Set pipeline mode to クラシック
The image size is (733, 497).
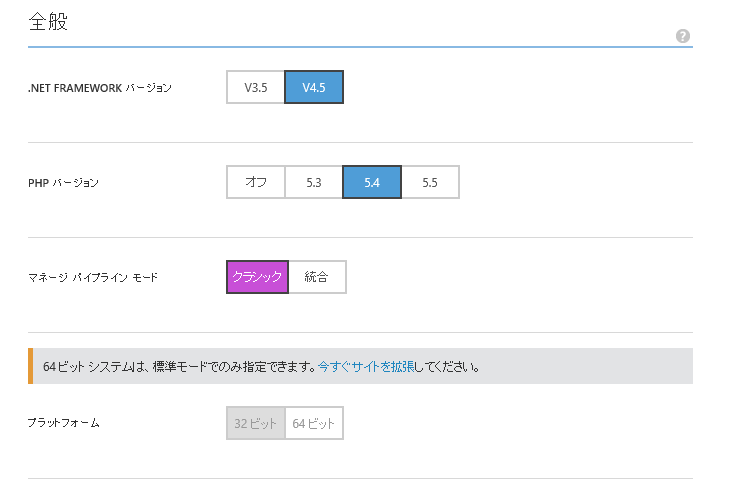point(257,277)
